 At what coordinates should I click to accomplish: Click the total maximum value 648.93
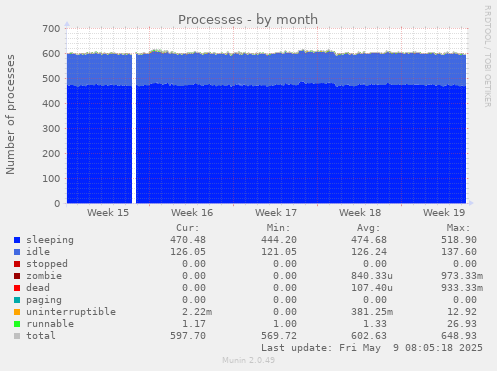click(459, 336)
